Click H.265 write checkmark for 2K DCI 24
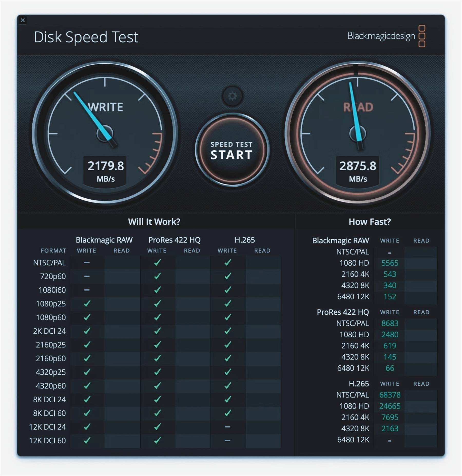The width and height of the screenshot is (462, 476). (x=228, y=331)
